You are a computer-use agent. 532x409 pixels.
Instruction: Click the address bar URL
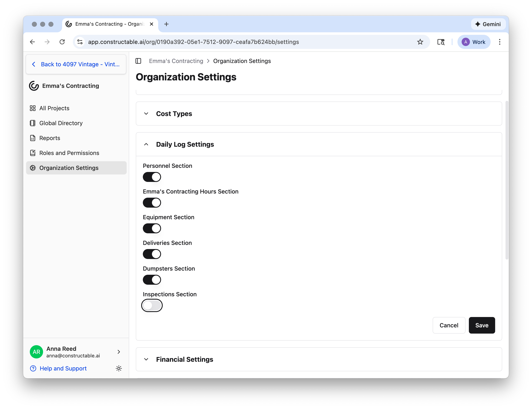coord(193,42)
